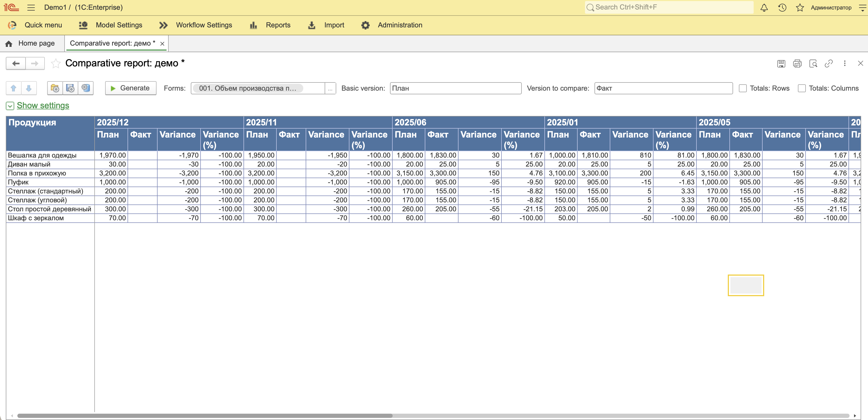The width and height of the screenshot is (868, 420).
Task: Select the Продукция column header
Action: click(x=51, y=133)
